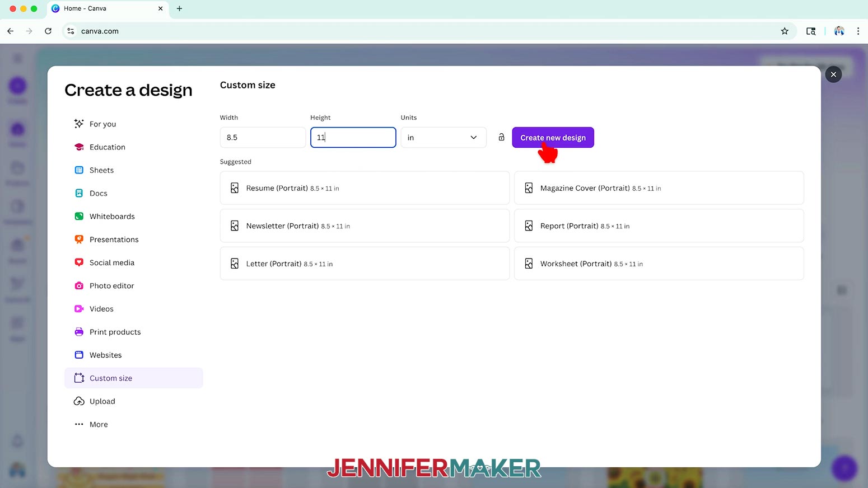The image size is (868, 488).
Task: Select the Websites category
Action: coord(133,355)
